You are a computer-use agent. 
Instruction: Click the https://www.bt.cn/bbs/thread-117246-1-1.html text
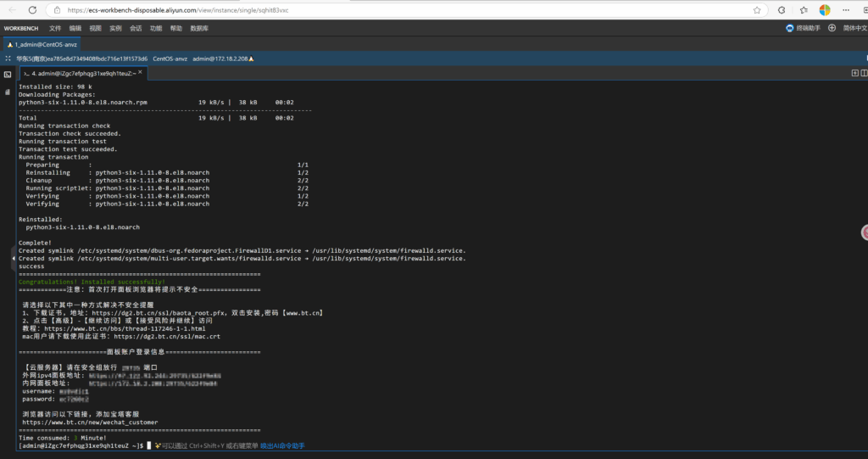tap(125, 328)
